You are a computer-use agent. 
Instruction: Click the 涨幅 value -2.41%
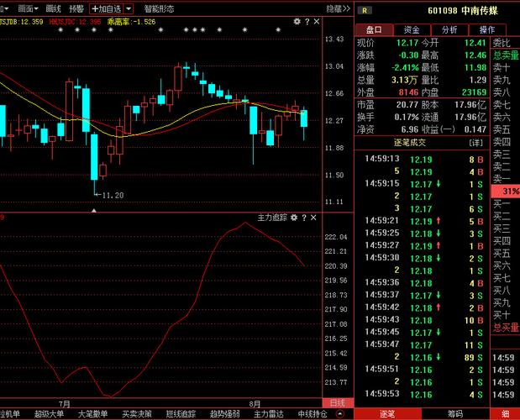[405, 68]
